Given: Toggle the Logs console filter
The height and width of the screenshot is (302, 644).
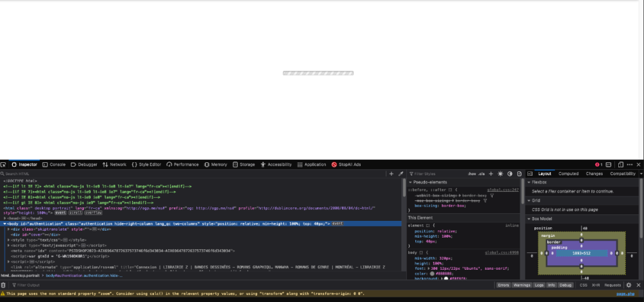Looking at the screenshot, I should [x=539, y=285].
